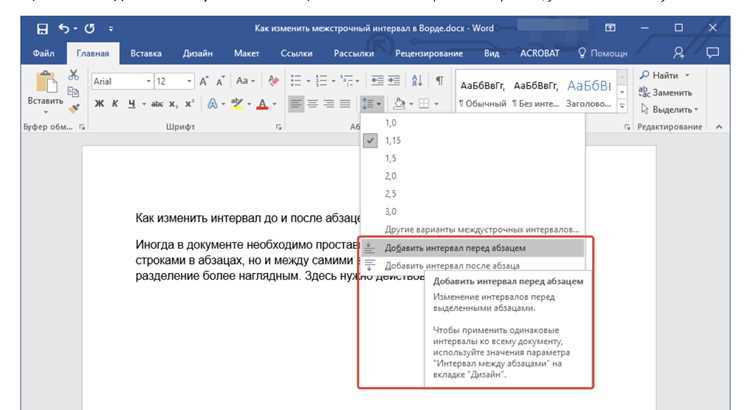Viewport: 750px width, 410px height.
Task: Switch to the Макет tab
Action: pos(246,53)
